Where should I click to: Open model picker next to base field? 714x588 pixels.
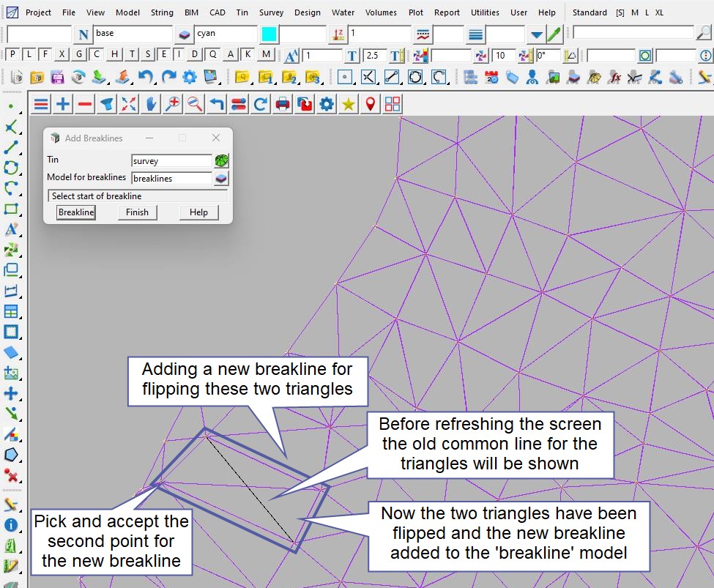pos(185,34)
